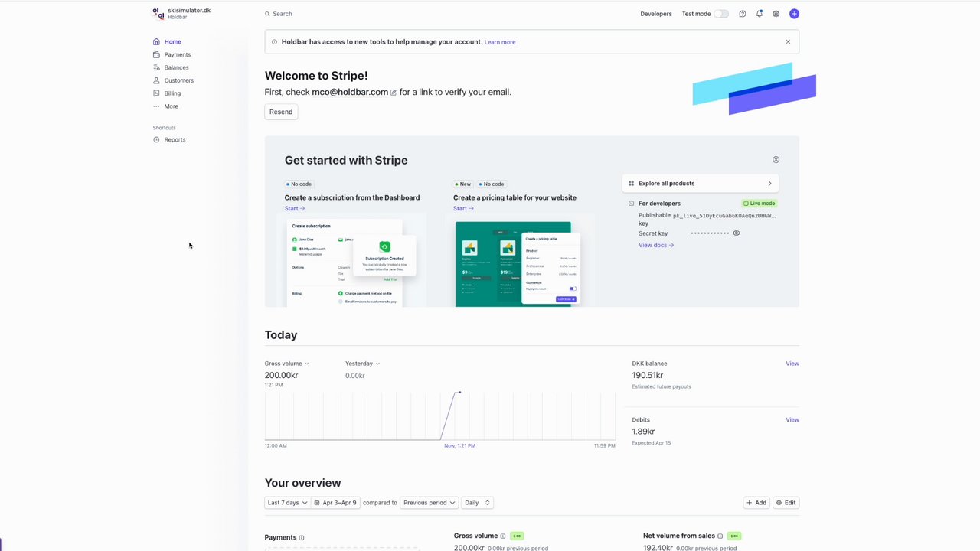The image size is (980, 551).
Task: Open the Reports shortcut
Action: (x=175, y=140)
